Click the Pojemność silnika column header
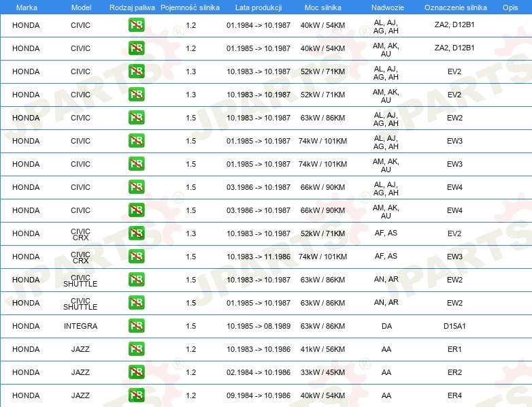Screen dimensions: 532x407 point(190,7)
